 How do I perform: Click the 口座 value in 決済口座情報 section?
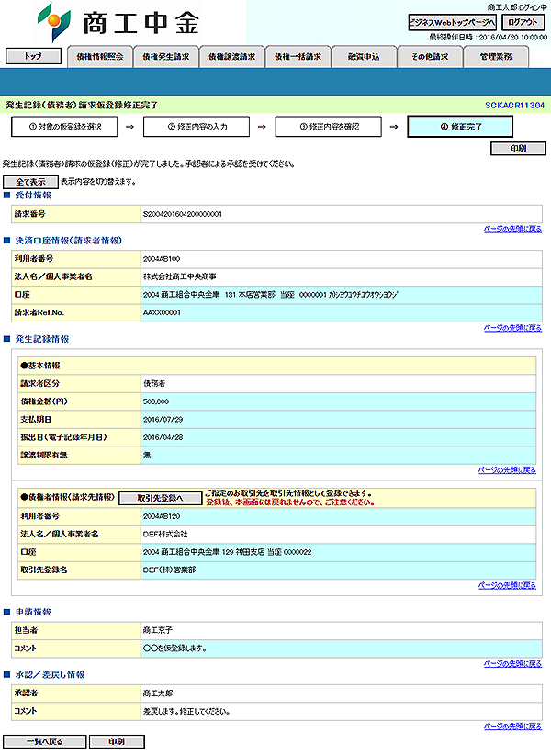270,295
